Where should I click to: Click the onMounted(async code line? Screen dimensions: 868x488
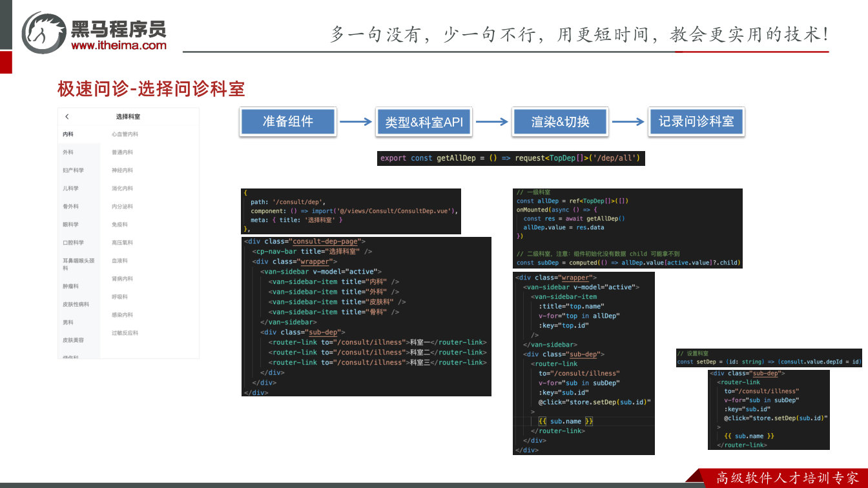point(557,210)
